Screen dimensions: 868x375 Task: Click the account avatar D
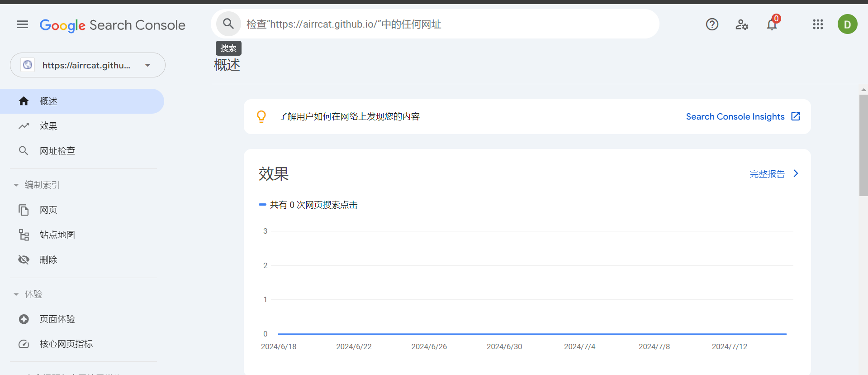(847, 24)
